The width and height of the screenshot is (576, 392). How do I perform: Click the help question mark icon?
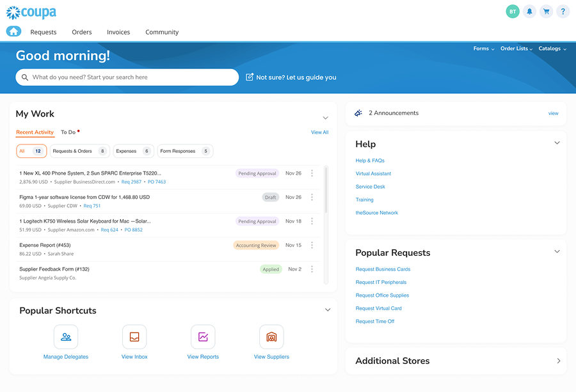563,12
